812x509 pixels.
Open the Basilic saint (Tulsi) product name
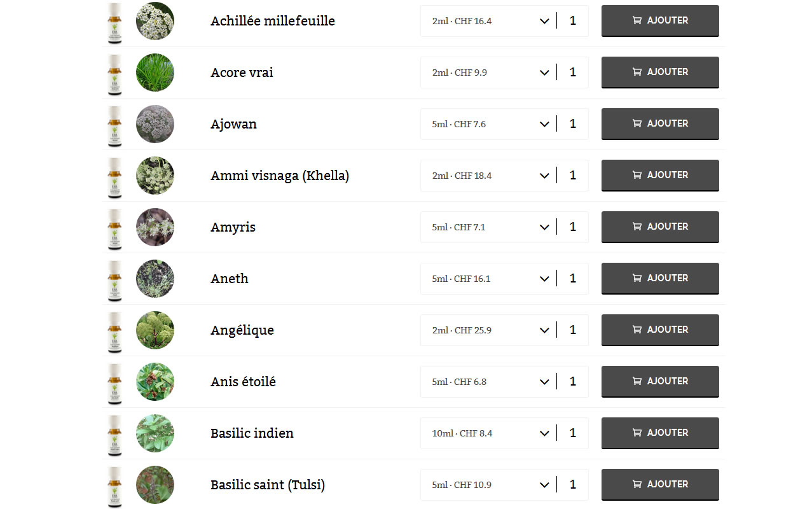(x=268, y=485)
